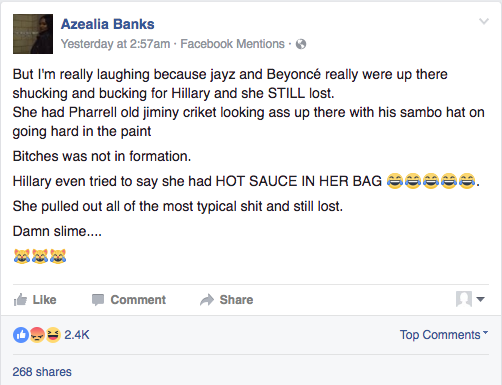Click the Like button label
This screenshot has height=385, width=502.
coord(44,300)
